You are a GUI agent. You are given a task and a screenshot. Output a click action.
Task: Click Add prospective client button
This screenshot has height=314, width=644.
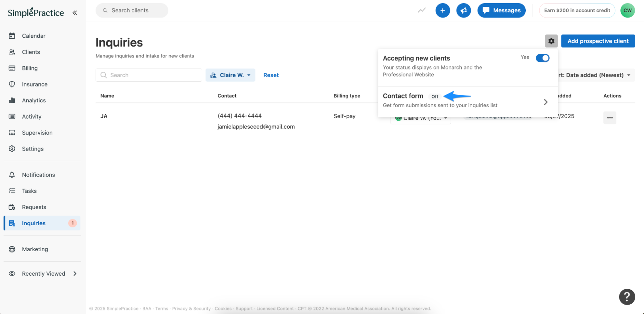(x=598, y=41)
